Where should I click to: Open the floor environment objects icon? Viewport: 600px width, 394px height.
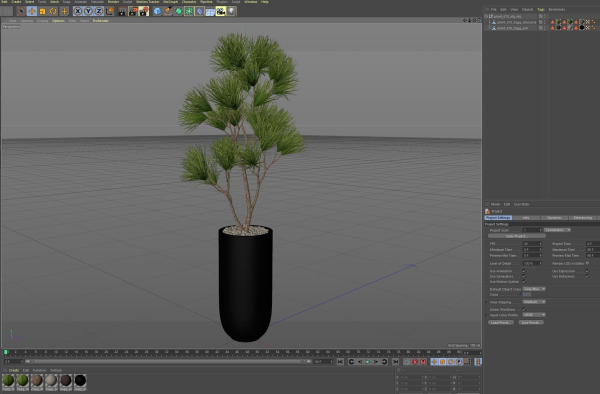210,11
